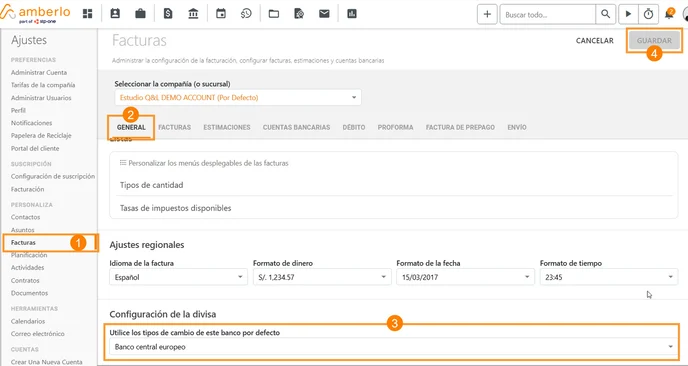Viewport: 688px width, 366px height.
Task: Click the plus add-new button
Action: point(487,14)
